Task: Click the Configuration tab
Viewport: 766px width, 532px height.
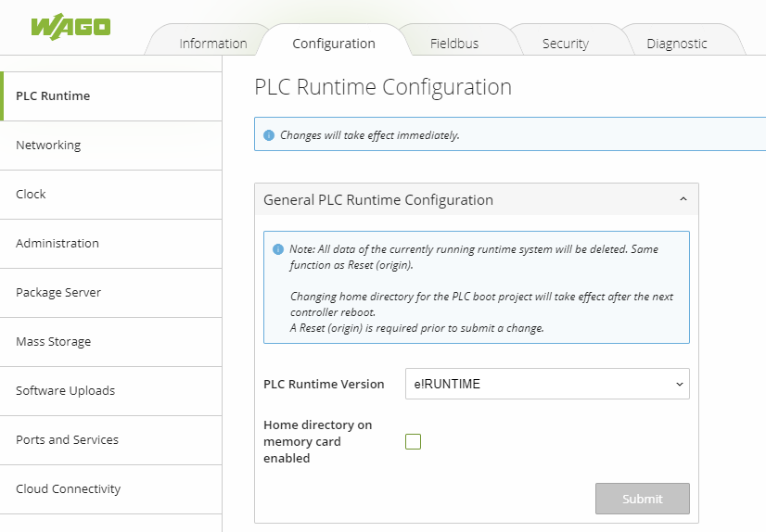Action: click(333, 44)
